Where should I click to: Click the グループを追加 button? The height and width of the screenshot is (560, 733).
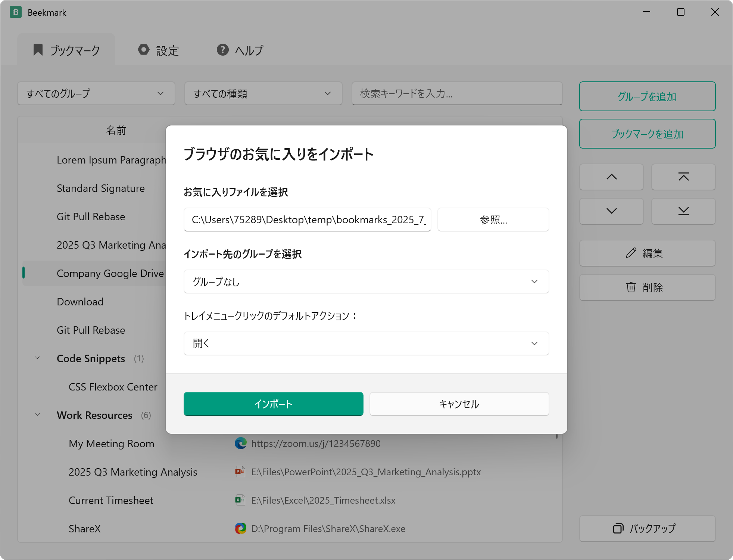point(647,96)
